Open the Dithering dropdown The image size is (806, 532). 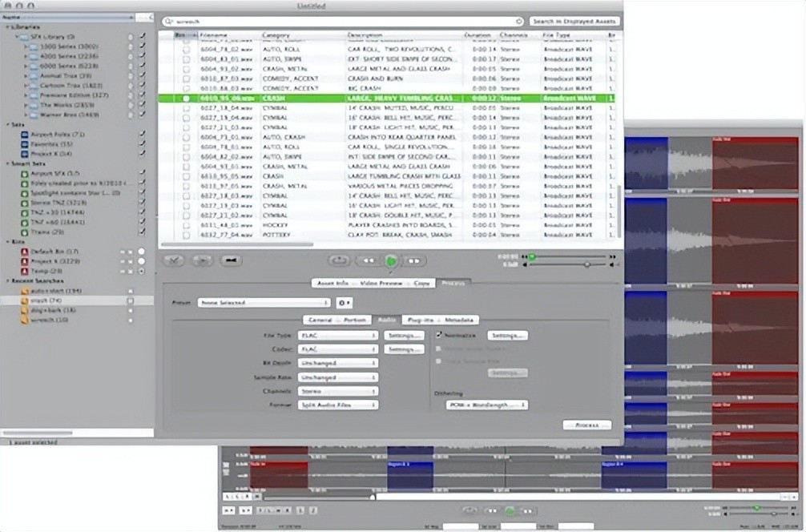(x=487, y=405)
